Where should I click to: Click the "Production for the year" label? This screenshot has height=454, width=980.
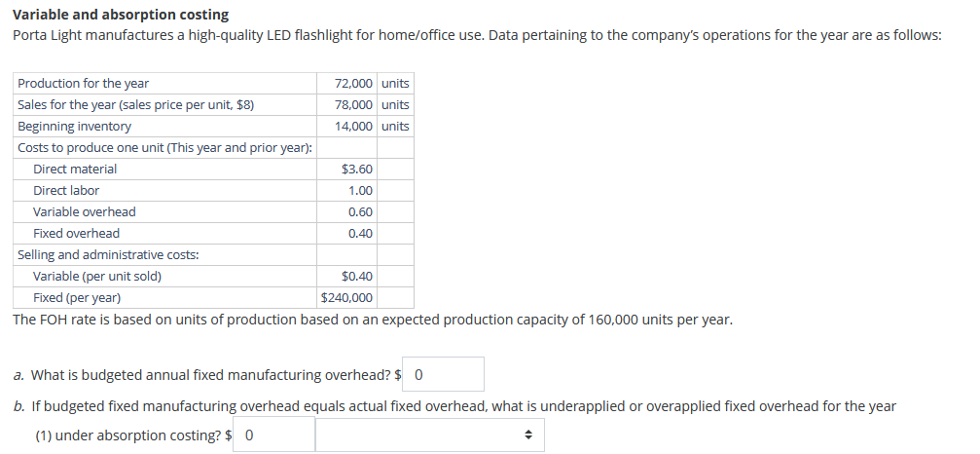click(x=84, y=84)
